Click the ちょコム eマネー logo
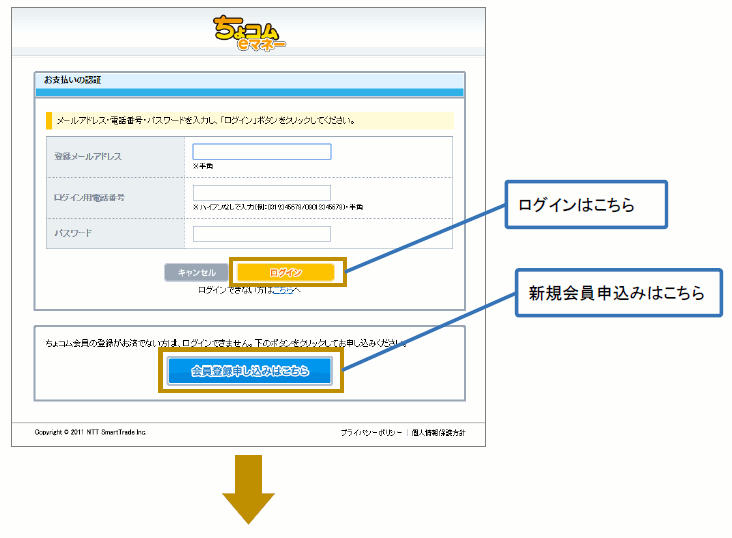The image size is (732, 538). (x=248, y=32)
